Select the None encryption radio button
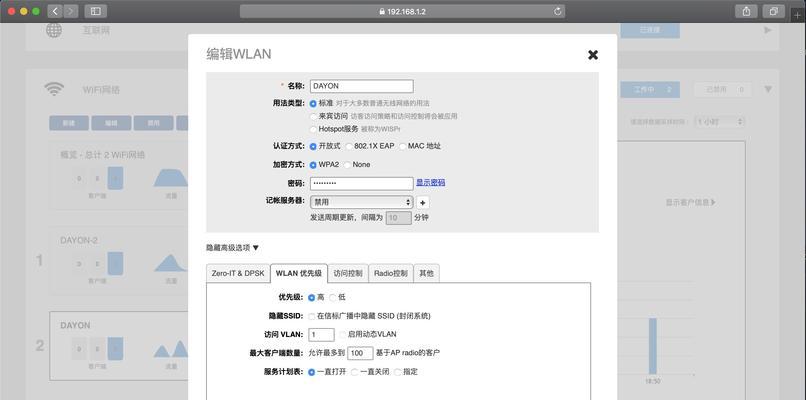This screenshot has width=806, height=400. [x=347, y=165]
